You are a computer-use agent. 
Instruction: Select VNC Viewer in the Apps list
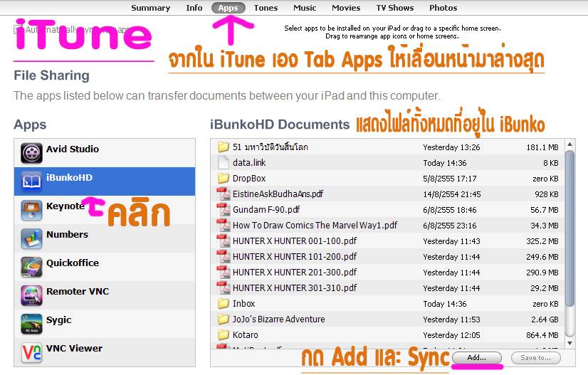click(x=105, y=352)
